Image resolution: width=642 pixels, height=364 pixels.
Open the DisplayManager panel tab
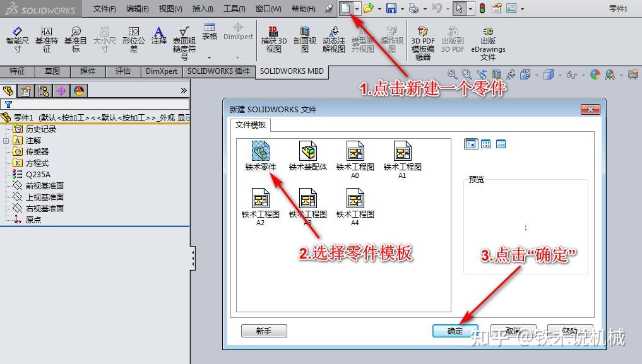pos(79,91)
